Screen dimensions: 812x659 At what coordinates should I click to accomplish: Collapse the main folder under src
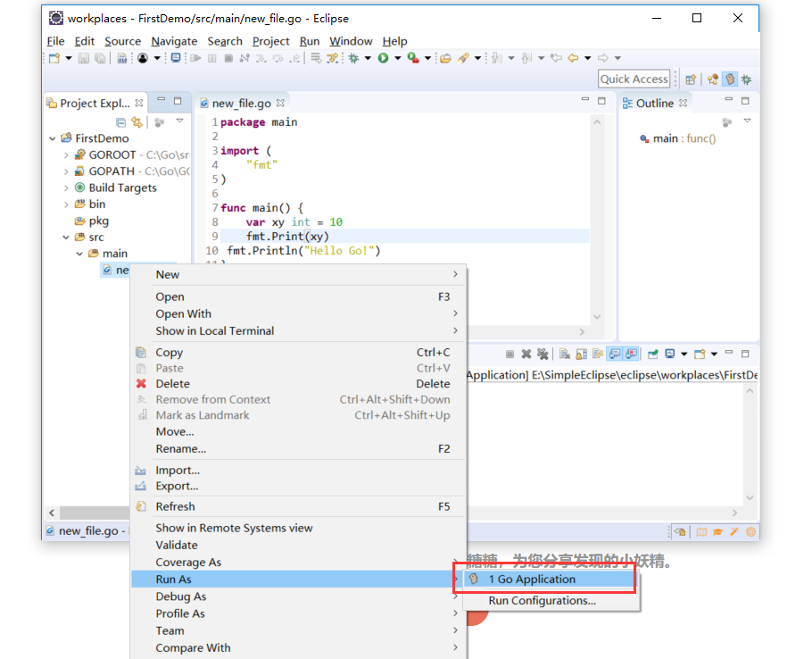coord(79,254)
